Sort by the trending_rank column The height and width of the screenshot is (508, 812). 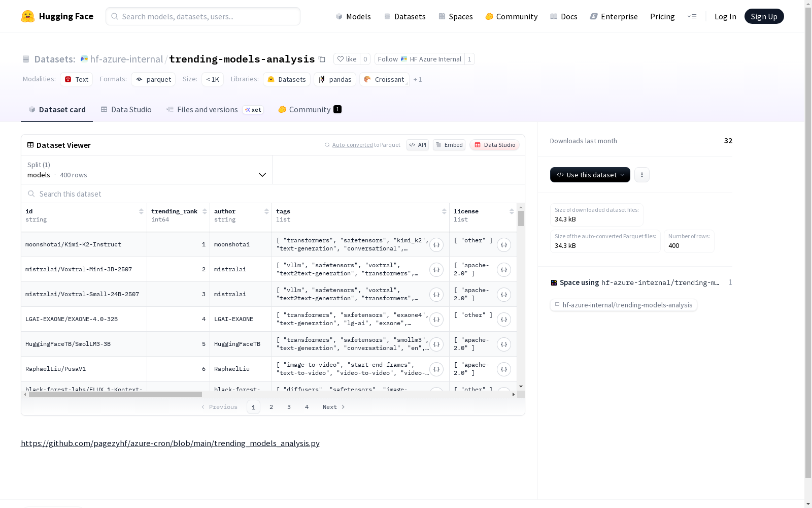205,211
